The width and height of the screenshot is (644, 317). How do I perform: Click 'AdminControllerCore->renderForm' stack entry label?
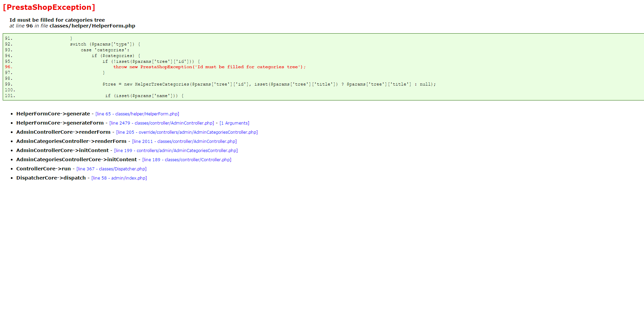click(x=63, y=132)
